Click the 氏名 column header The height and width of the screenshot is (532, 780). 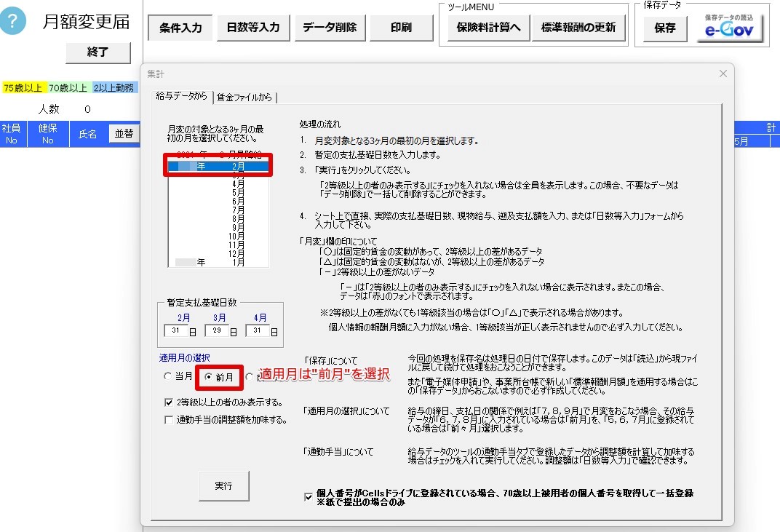tap(87, 134)
